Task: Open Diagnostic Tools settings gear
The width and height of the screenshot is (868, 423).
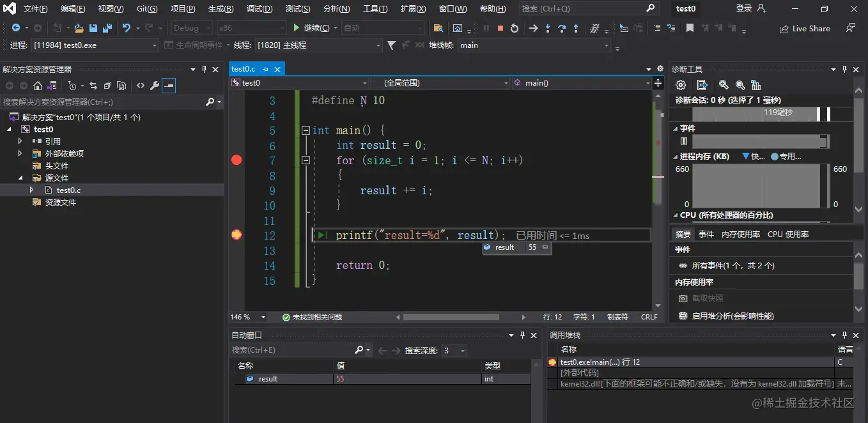Action: pos(681,85)
